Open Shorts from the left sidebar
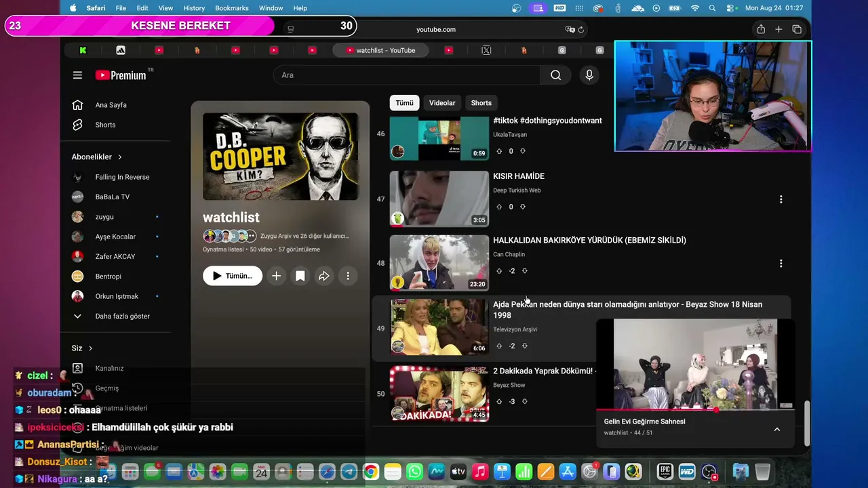868x488 pixels. click(105, 125)
